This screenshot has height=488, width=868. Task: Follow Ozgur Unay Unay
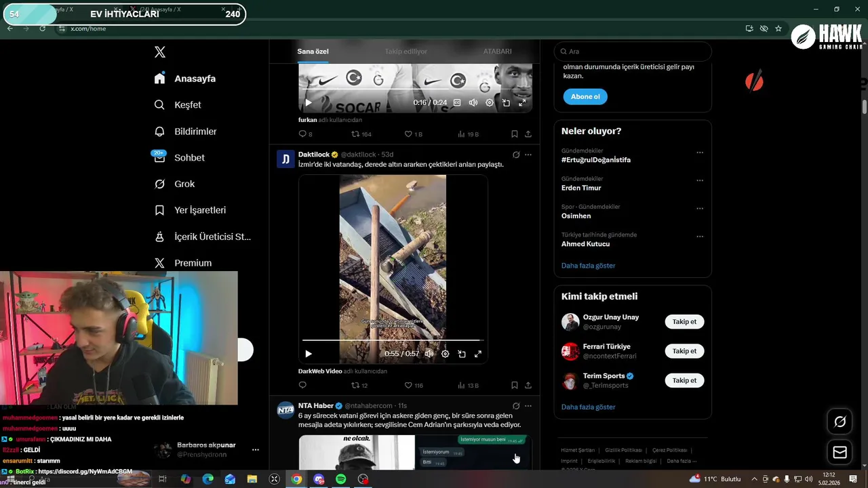point(684,322)
